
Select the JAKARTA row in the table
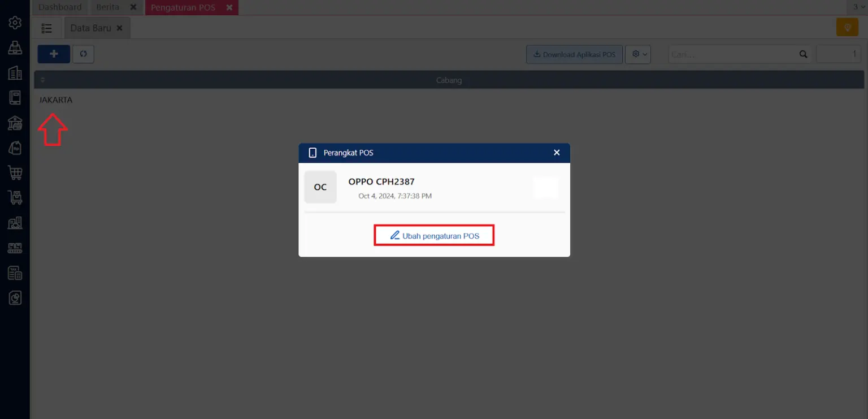tap(56, 100)
